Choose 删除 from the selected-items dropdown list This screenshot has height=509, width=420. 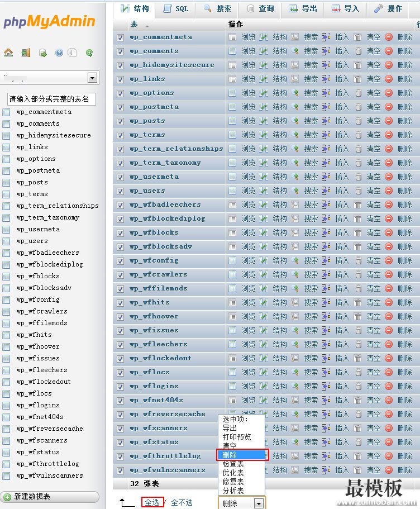point(242,455)
